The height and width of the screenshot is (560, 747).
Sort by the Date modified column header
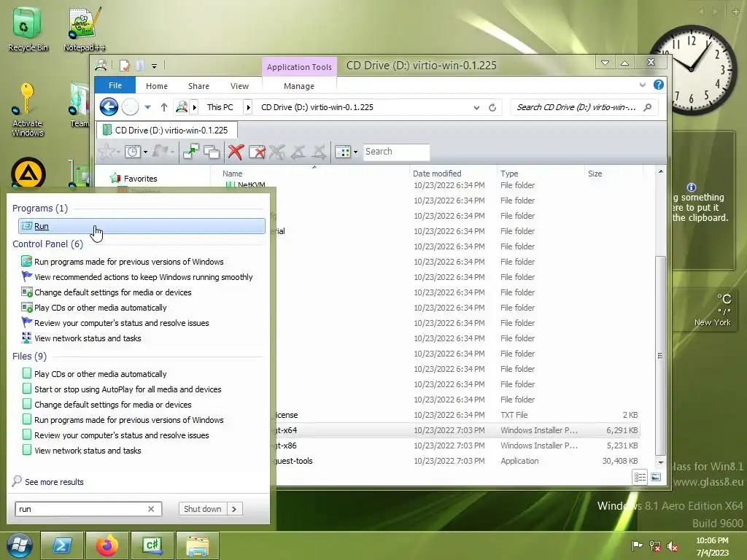[x=437, y=174]
